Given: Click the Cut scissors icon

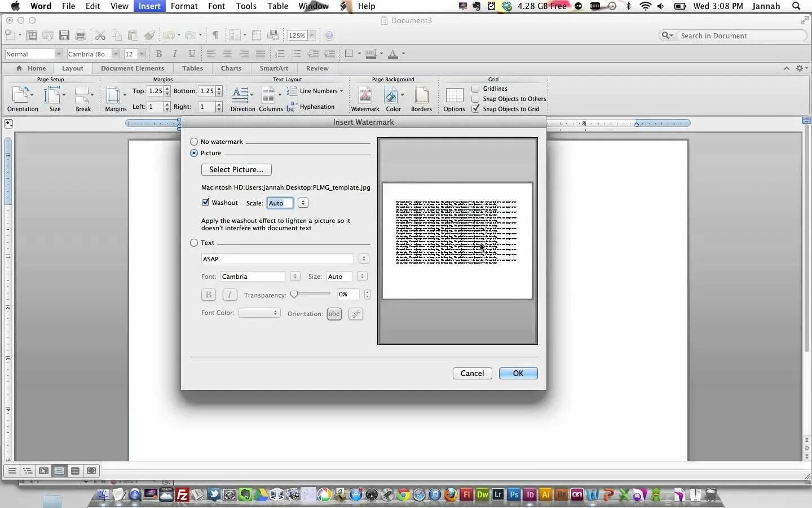Looking at the screenshot, I should pyautogui.click(x=100, y=36).
